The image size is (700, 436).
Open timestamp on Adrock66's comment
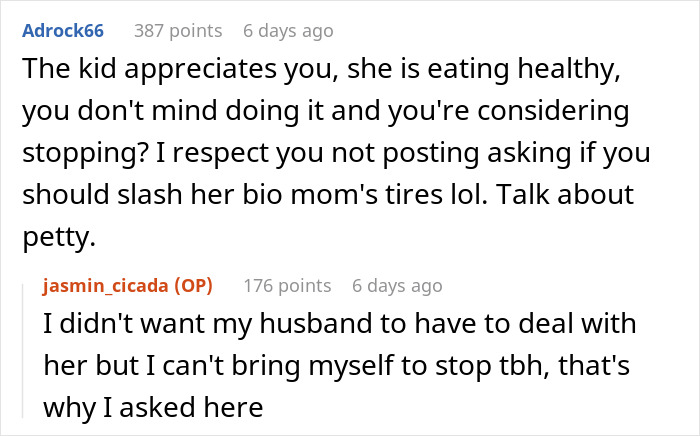pyautogui.click(x=287, y=31)
